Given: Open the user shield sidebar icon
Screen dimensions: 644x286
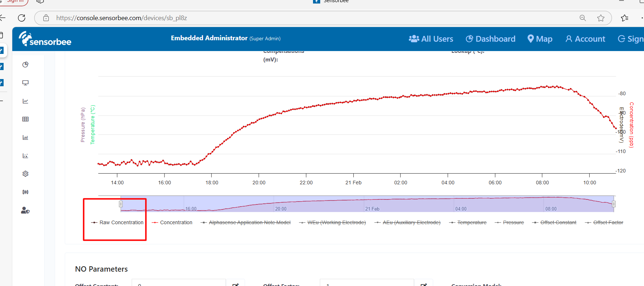Looking at the screenshot, I should pos(25,210).
